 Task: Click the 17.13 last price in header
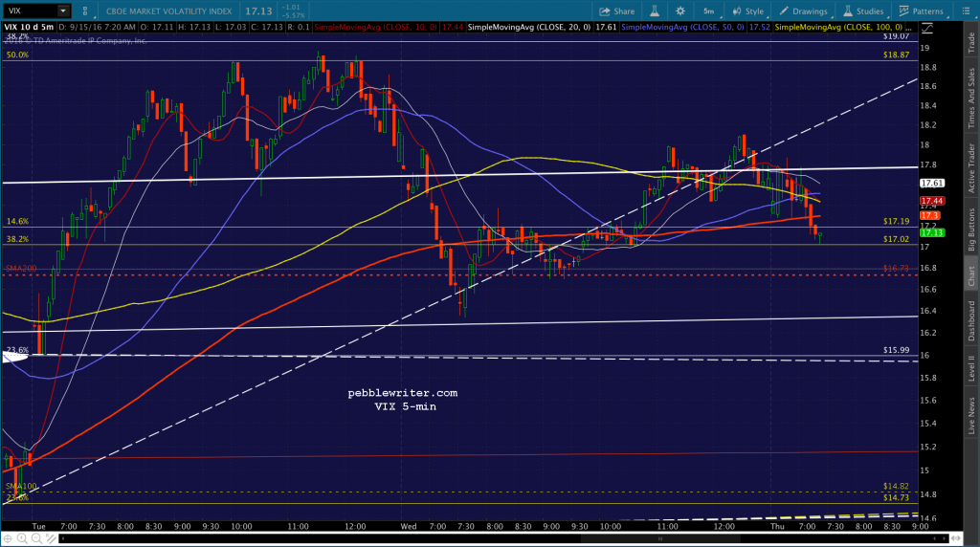258,11
